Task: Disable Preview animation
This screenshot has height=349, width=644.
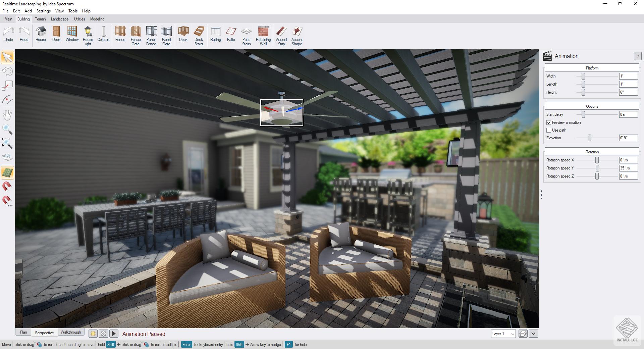Action: [x=549, y=122]
